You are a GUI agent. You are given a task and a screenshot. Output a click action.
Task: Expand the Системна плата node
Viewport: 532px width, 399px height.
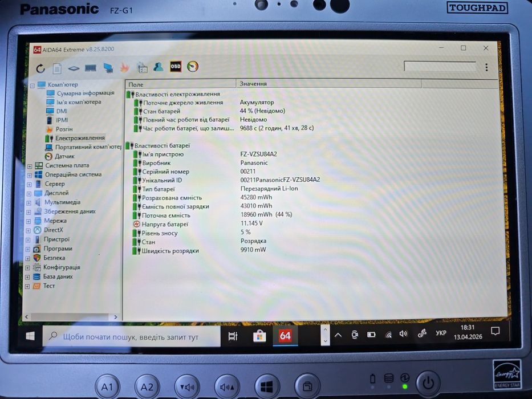pyautogui.click(x=30, y=166)
